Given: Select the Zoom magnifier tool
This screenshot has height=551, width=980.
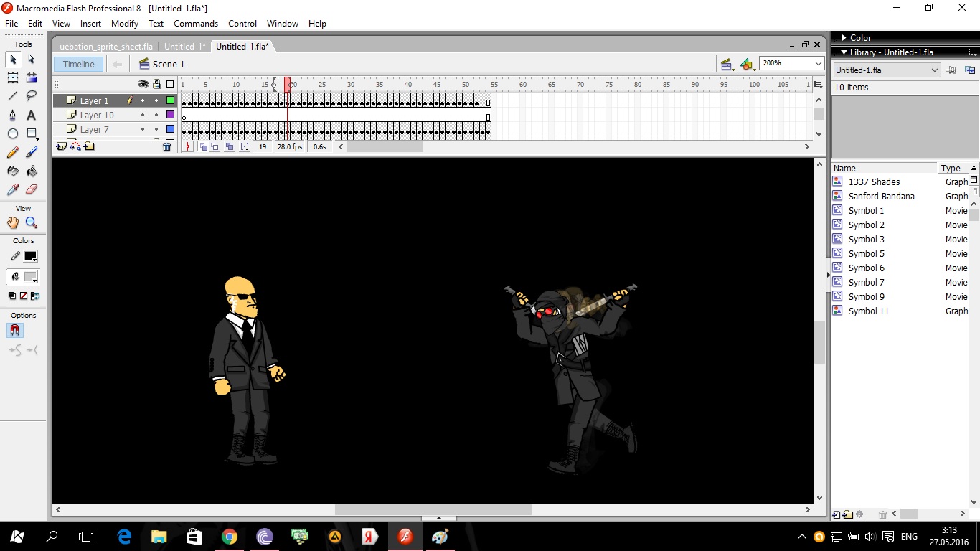Looking at the screenshot, I should coord(32,222).
